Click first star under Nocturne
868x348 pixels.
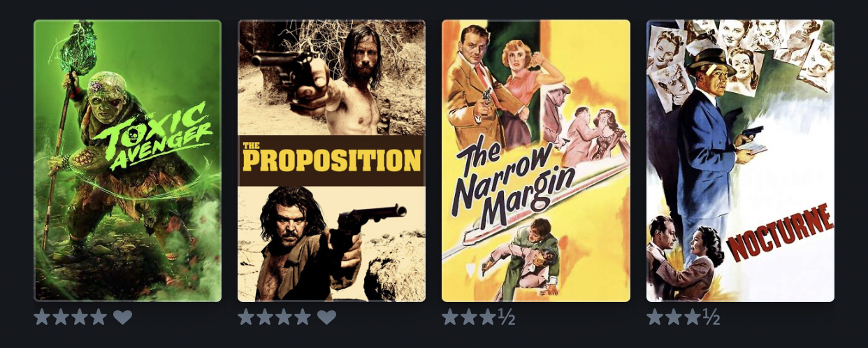(655, 317)
